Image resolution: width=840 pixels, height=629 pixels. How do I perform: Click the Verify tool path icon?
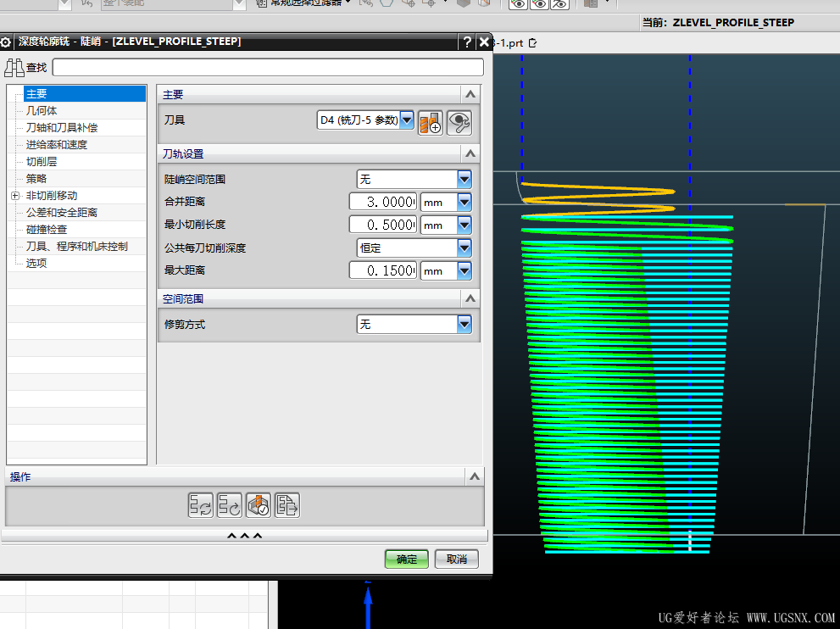pos(259,506)
